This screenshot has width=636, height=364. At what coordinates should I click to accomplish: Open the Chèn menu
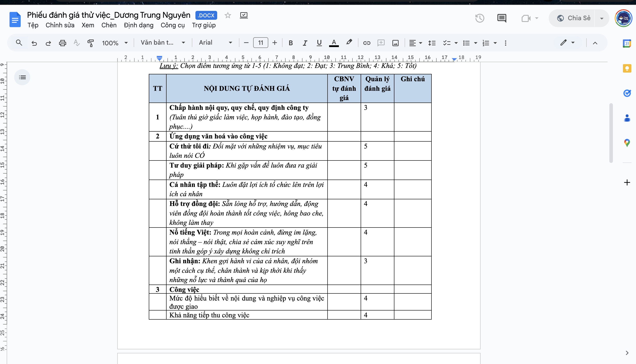109,25
